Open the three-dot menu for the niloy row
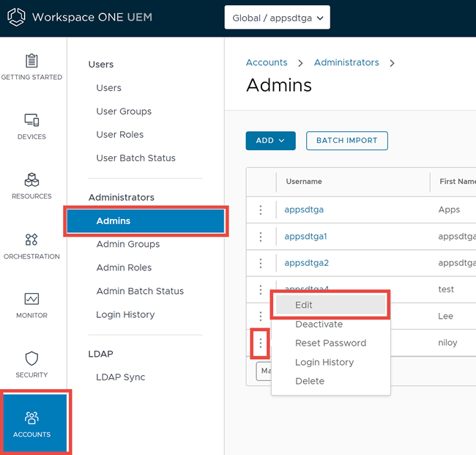 point(261,343)
